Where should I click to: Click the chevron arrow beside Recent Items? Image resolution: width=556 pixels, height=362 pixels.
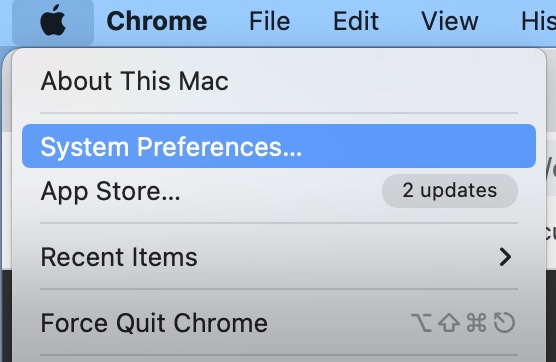(x=505, y=257)
